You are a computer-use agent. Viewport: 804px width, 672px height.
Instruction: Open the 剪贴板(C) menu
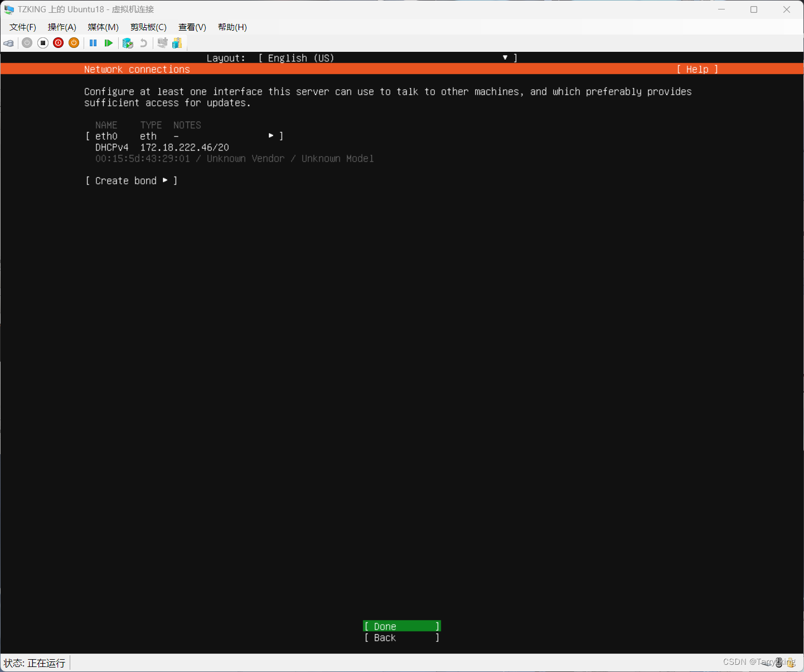point(148,27)
